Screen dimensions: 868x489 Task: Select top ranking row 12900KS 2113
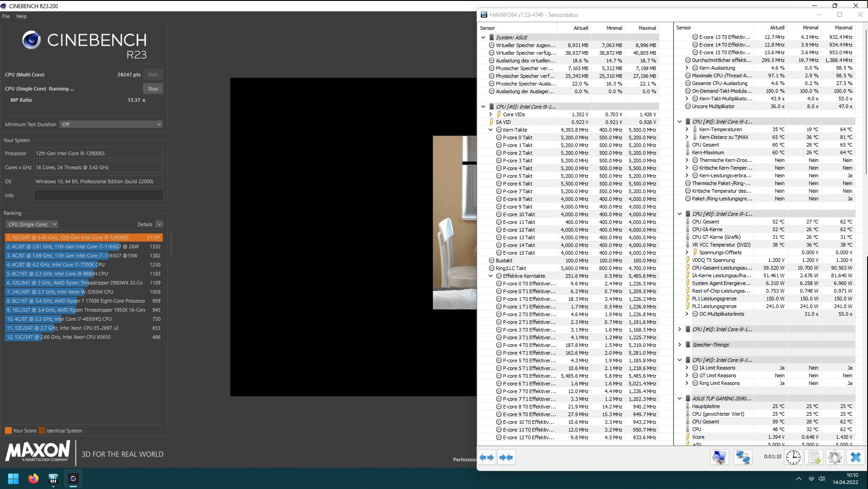click(x=84, y=237)
